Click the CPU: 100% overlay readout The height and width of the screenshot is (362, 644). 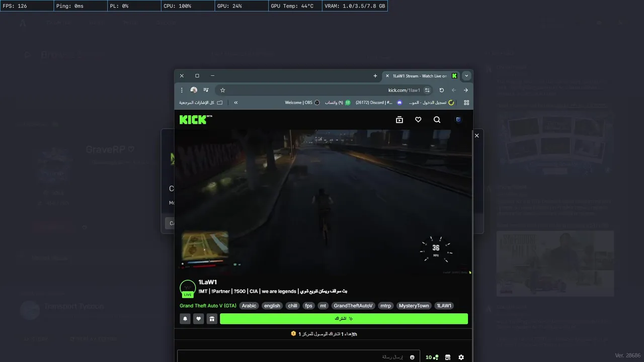tap(188, 6)
